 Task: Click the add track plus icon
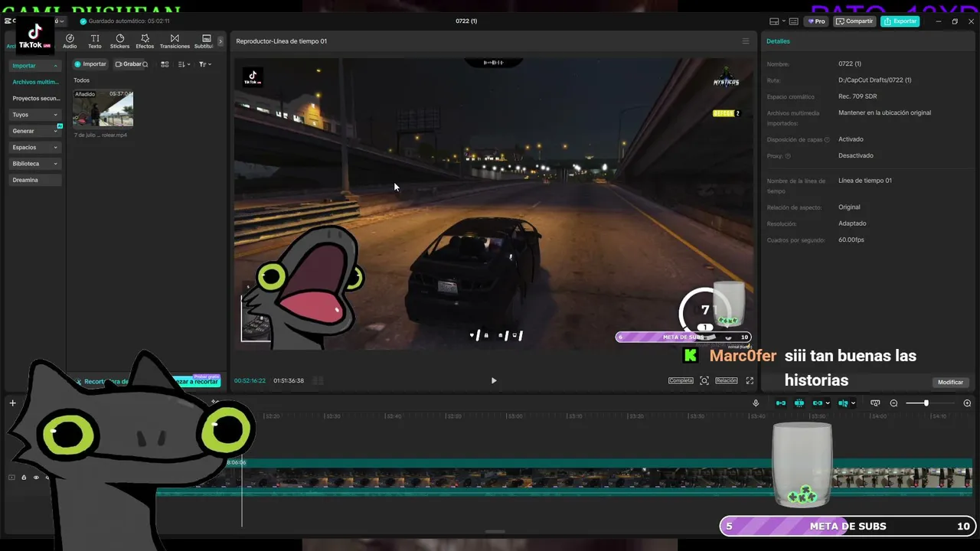coord(12,403)
